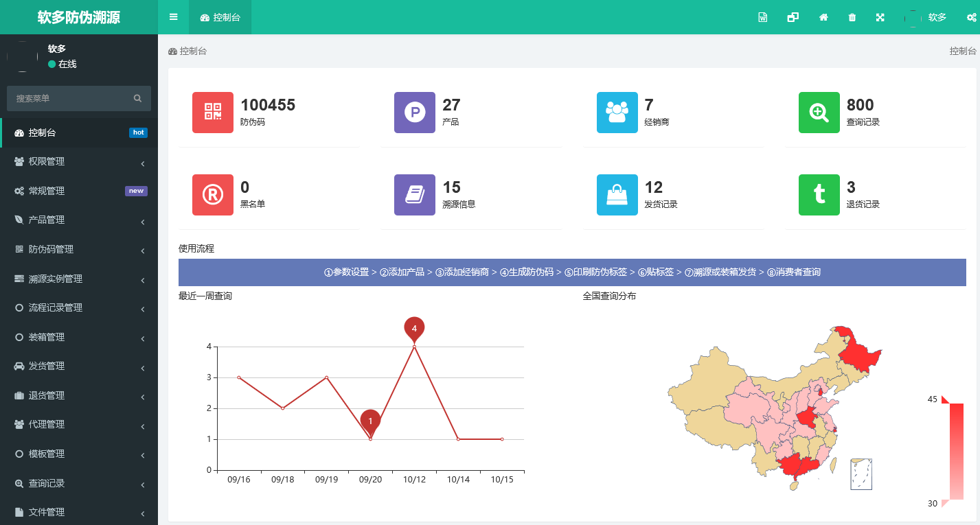Click the home icon in top bar

[x=823, y=18]
